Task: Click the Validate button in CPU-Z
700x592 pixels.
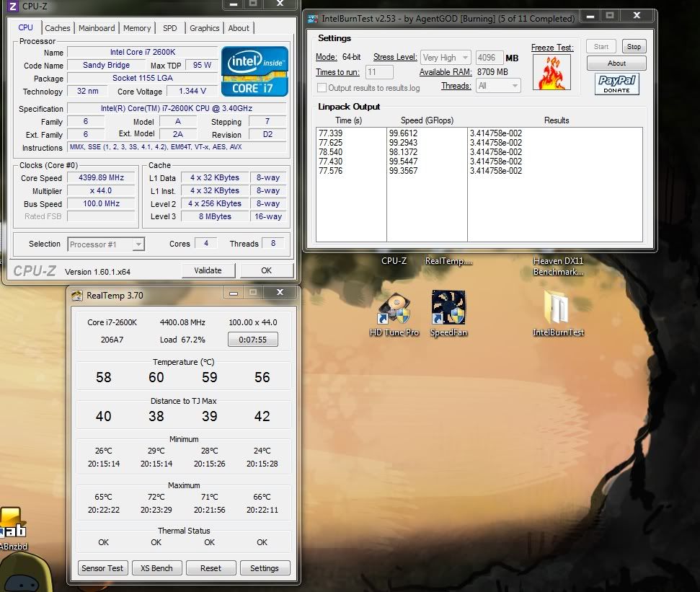Action: (208, 270)
